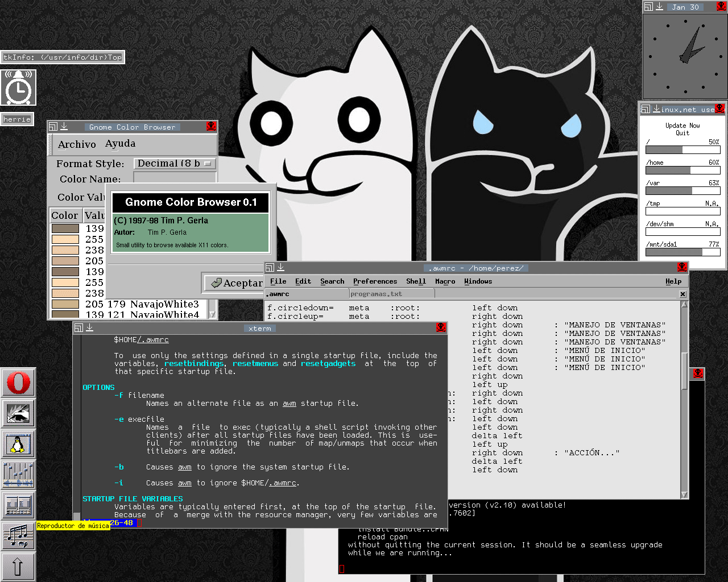Screen dimensions: 728x582
Task: Click the Tux penguin dock icon
Action: (x=18, y=444)
